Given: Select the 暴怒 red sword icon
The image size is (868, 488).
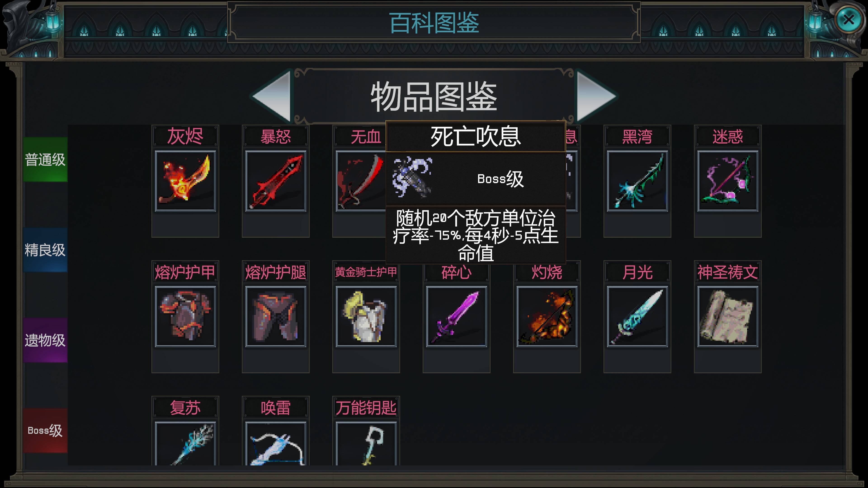Looking at the screenshot, I should pos(276,181).
